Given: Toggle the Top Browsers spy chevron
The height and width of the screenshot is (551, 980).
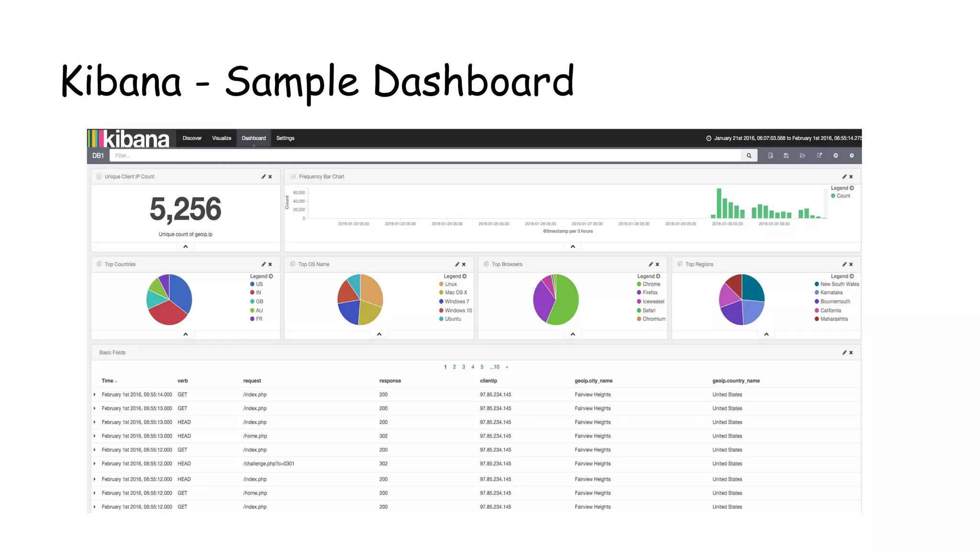Looking at the screenshot, I should [x=573, y=334].
